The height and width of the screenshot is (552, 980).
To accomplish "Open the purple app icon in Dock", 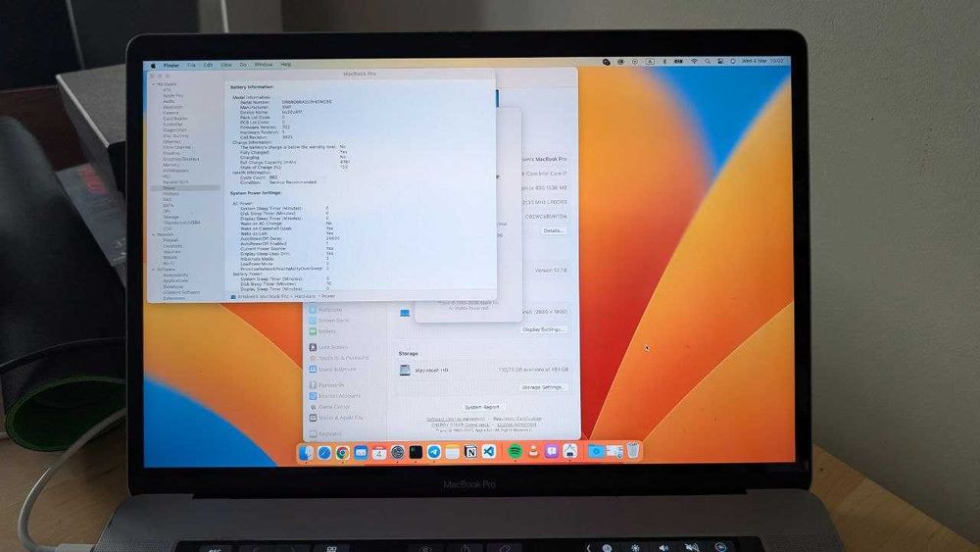I will [551, 451].
